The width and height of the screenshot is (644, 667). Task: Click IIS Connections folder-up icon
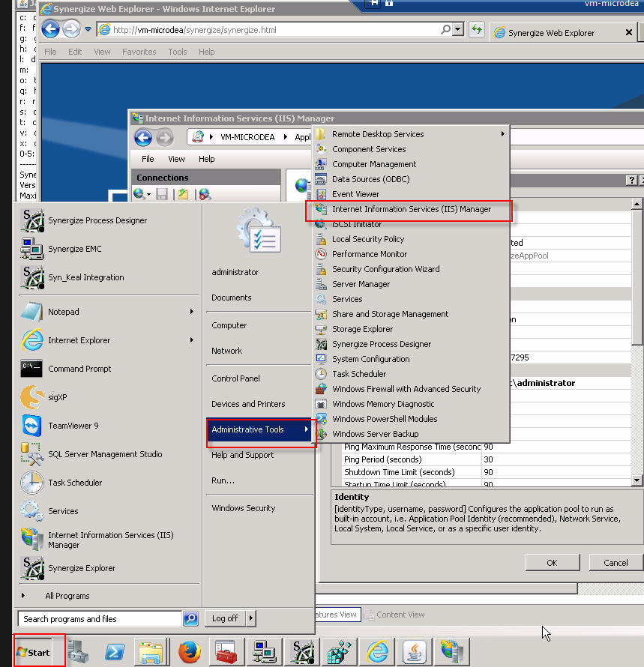coord(183,194)
